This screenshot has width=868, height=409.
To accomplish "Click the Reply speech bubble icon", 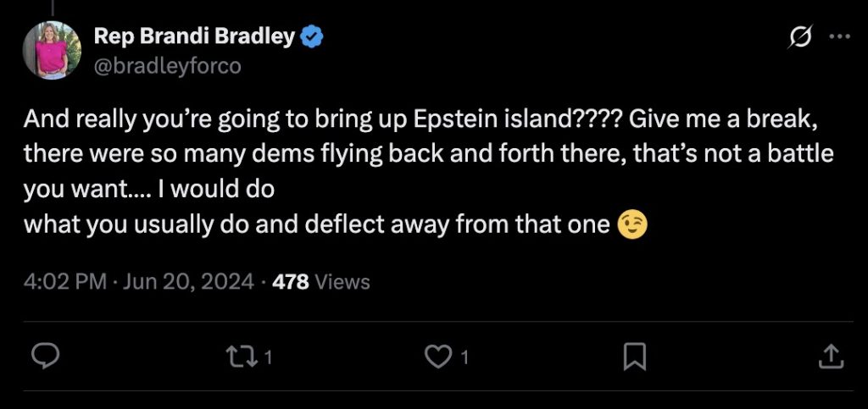I will click(44, 356).
